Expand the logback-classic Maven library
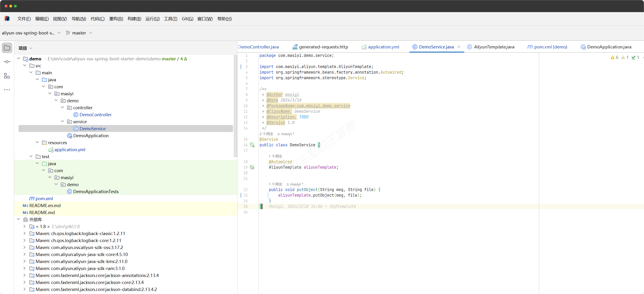Viewport: 644px width, 294px height. coord(24,233)
